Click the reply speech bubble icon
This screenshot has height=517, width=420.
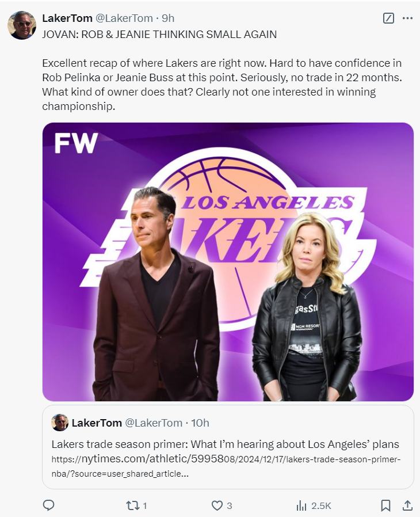click(x=49, y=505)
